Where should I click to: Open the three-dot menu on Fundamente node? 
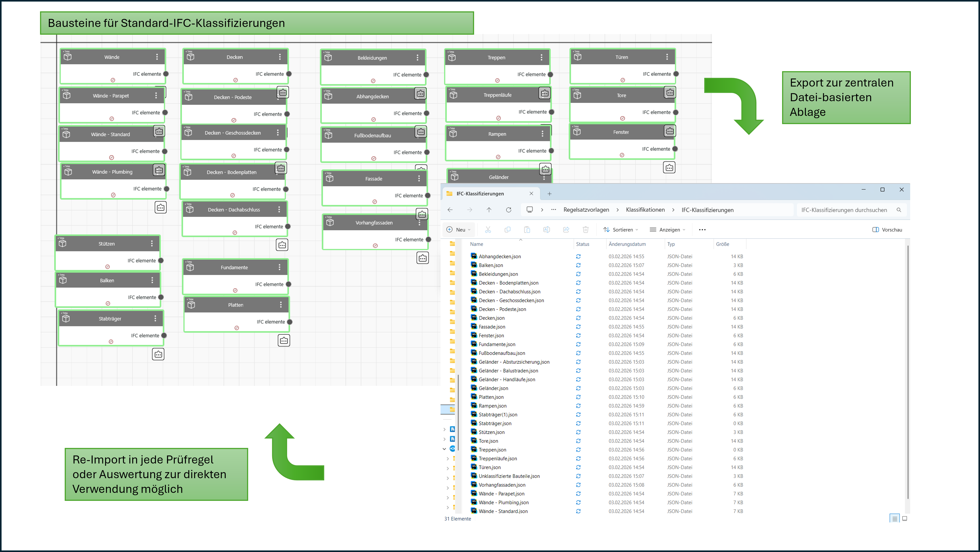(280, 268)
